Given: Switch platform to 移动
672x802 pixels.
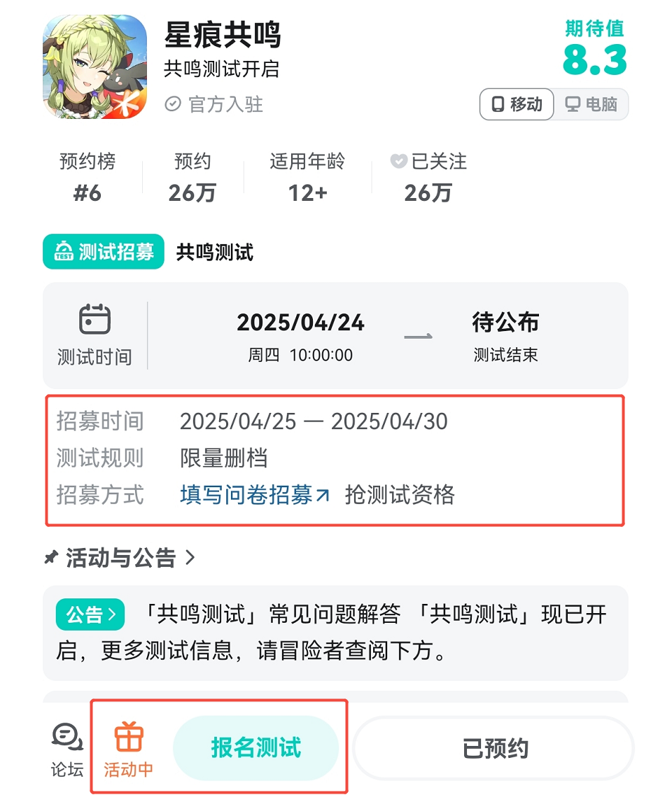Looking at the screenshot, I should [x=517, y=104].
